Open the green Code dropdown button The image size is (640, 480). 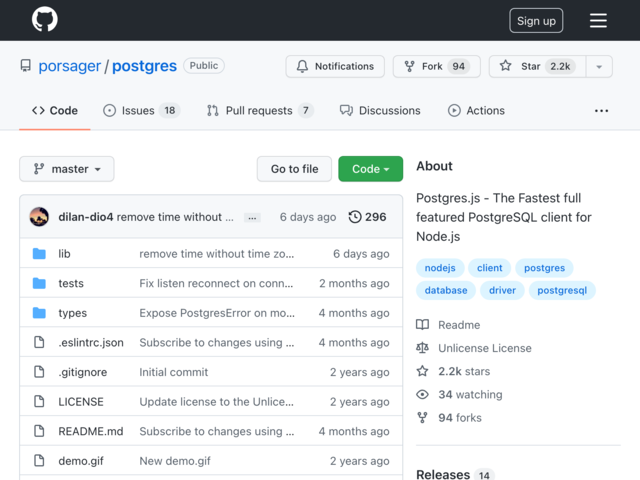pyautogui.click(x=371, y=169)
